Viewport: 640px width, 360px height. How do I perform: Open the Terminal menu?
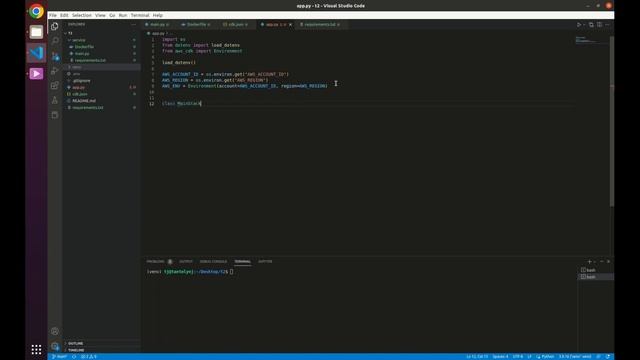coord(140,15)
